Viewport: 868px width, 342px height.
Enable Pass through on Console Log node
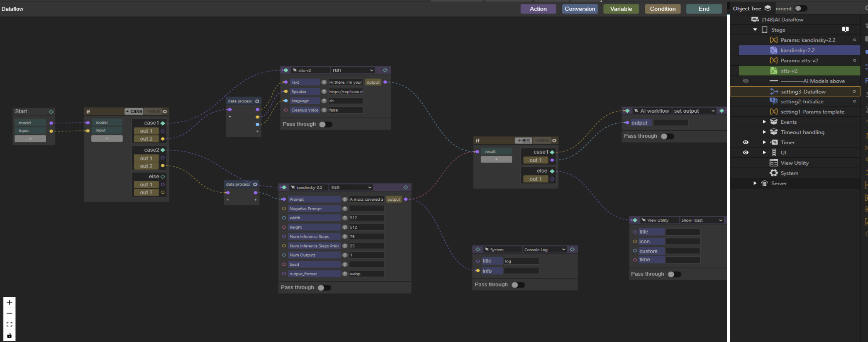(x=518, y=285)
